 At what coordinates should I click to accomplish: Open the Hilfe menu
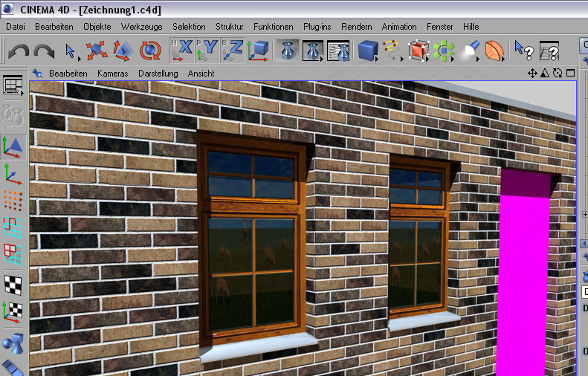pos(471,27)
